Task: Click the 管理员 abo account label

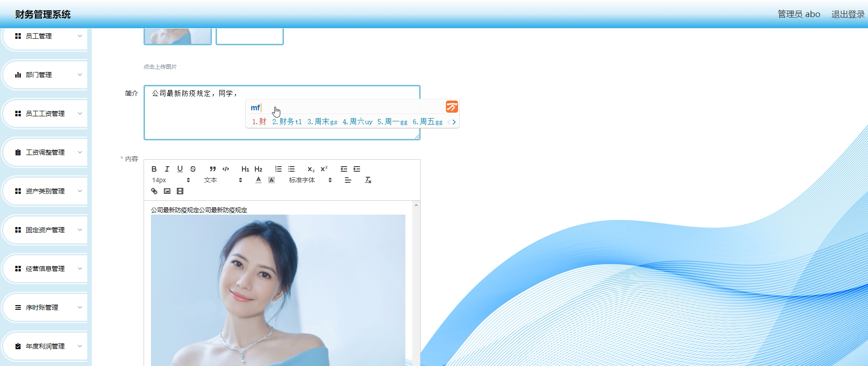Action: click(x=799, y=14)
